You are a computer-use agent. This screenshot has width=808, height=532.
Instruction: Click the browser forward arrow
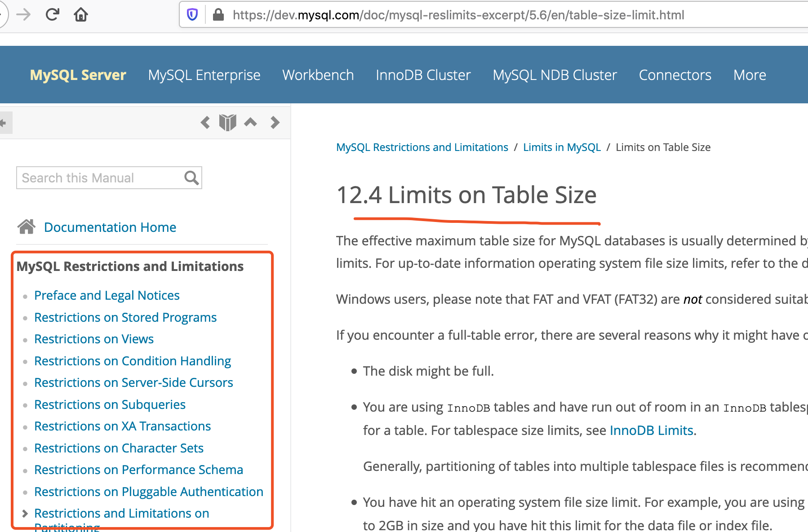(x=23, y=15)
